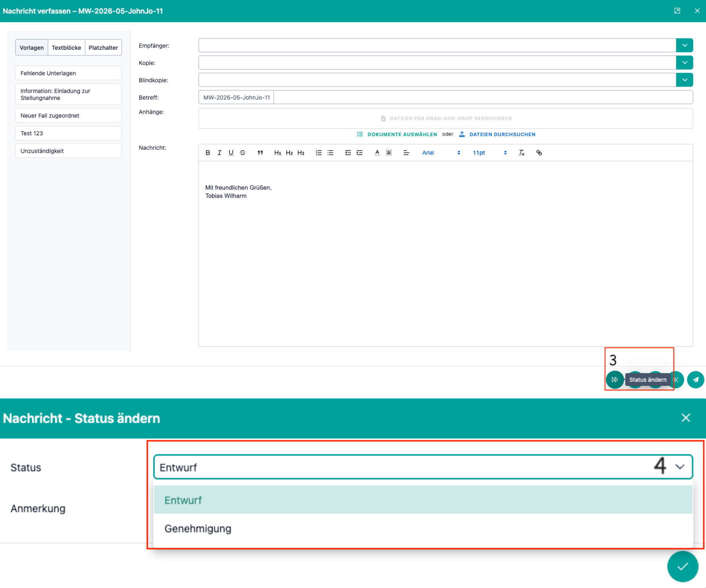The width and height of the screenshot is (706, 588).
Task: Choose the Neuer Fall zugeordnet template
Action: point(69,116)
